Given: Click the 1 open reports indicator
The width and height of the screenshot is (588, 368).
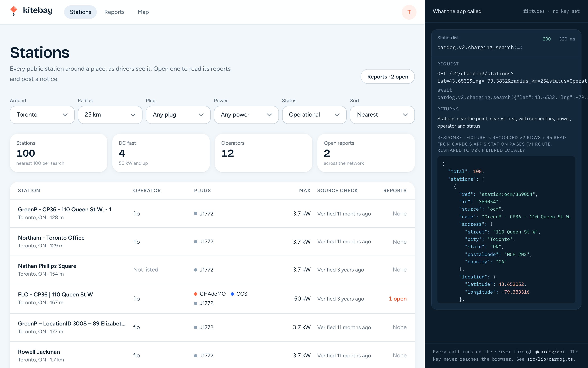Looking at the screenshot, I should click(x=398, y=299).
